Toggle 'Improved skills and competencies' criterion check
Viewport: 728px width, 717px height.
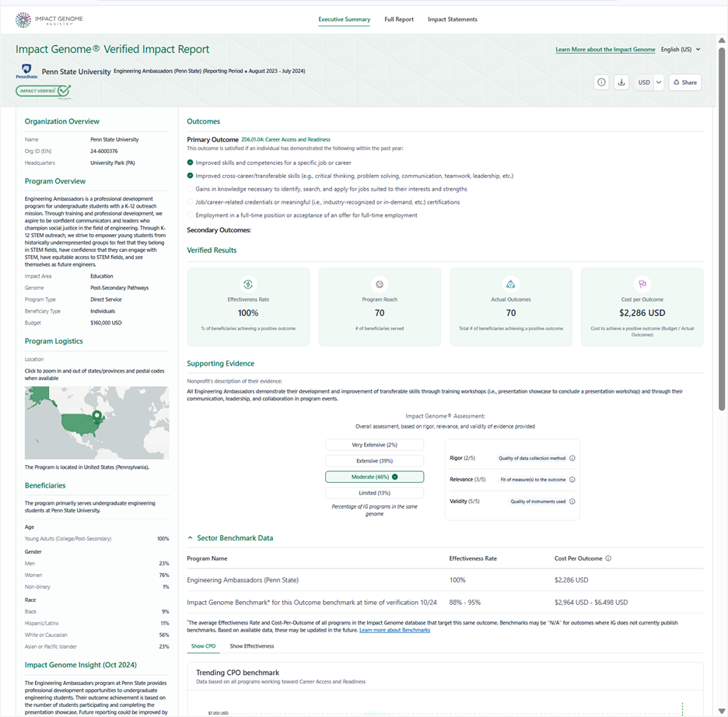pos(190,163)
